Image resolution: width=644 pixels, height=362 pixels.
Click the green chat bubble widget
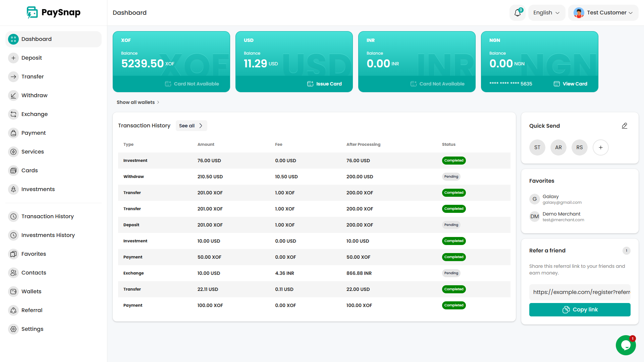[x=626, y=345]
